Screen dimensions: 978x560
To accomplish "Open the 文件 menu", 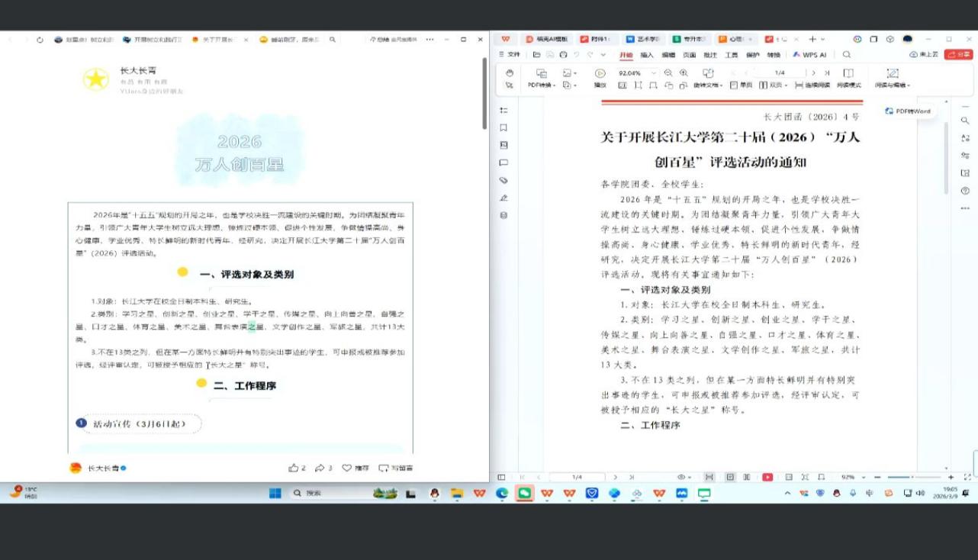I will tap(510, 55).
